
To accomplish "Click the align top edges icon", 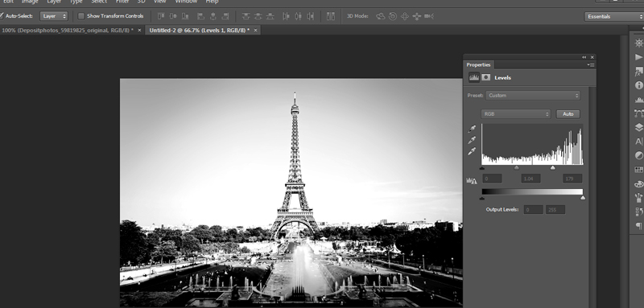I will pyautogui.click(x=161, y=16).
